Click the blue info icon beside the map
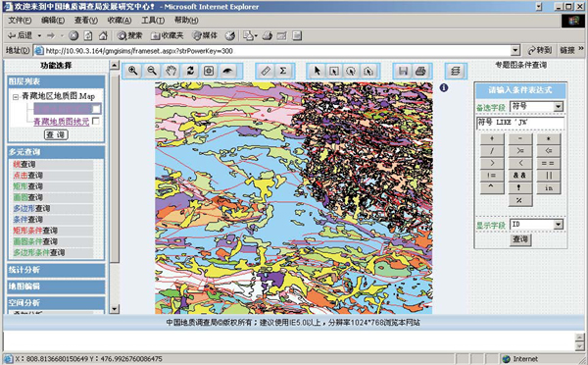Screen dimensions: 588x365 pos(444,87)
